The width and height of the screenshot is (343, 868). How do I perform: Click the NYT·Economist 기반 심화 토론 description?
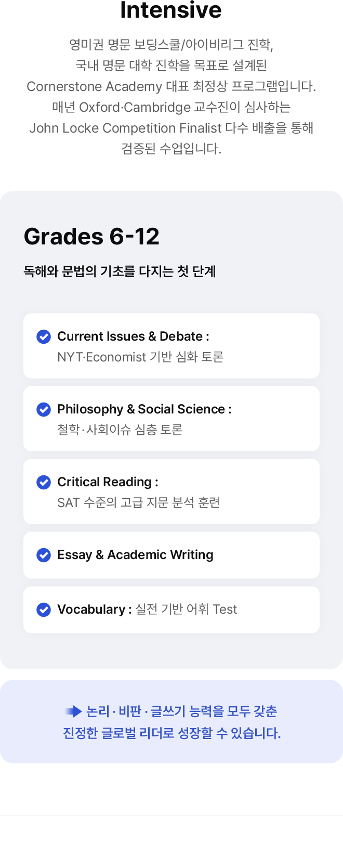pos(140,357)
